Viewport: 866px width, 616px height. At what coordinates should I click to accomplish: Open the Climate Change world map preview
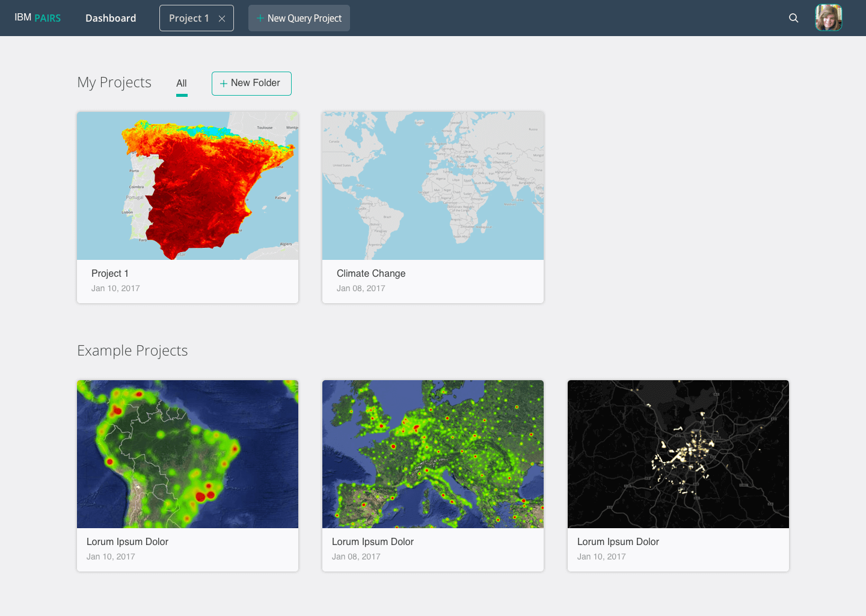432,186
